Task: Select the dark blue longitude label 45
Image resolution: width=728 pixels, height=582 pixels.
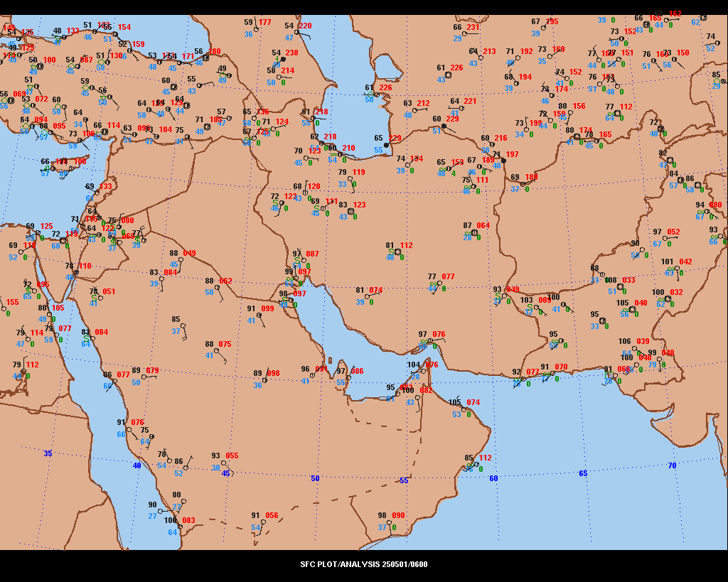Action: 225,473
